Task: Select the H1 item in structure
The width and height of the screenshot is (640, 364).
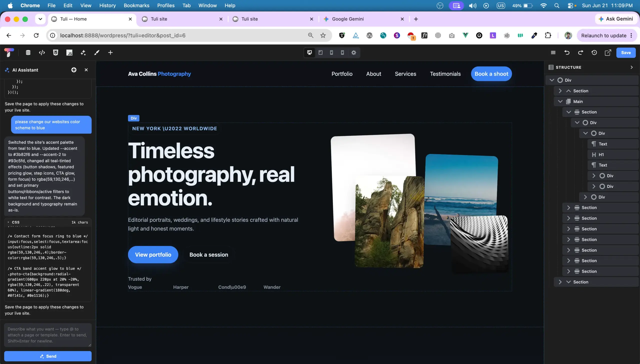Action: pyautogui.click(x=613, y=154)
